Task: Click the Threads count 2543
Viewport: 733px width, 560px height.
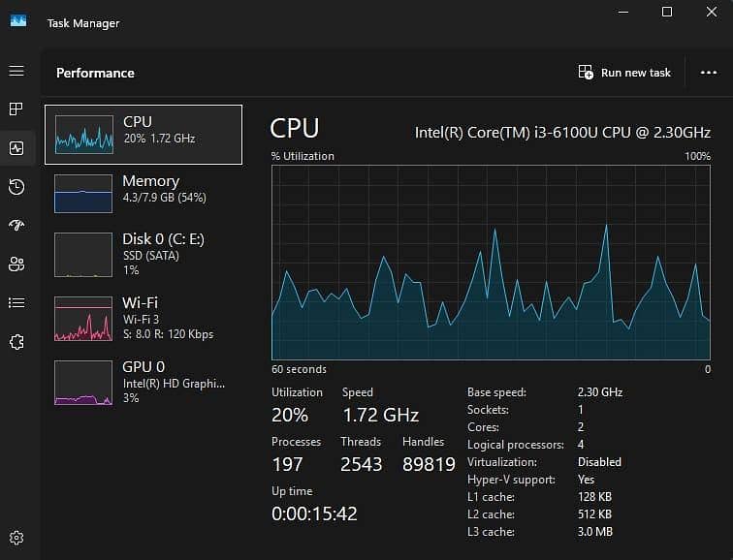Action: pyautogui.click(x=362, y=464)
